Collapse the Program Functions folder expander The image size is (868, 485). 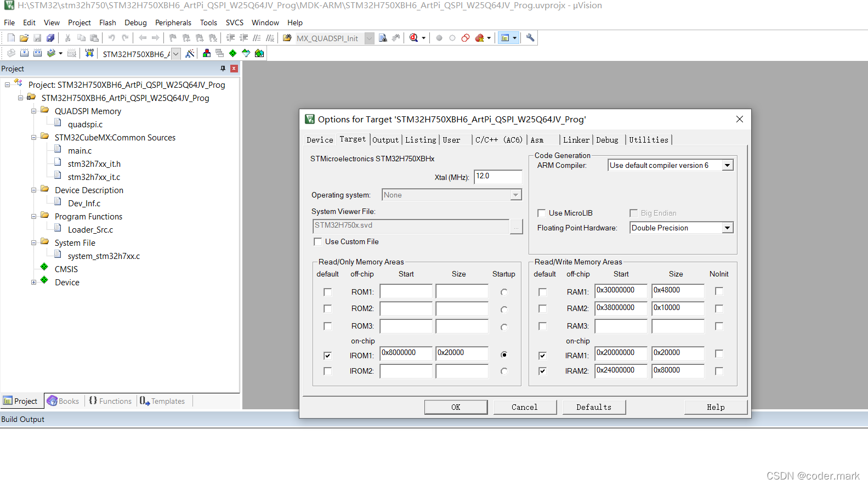pos(33,216)
